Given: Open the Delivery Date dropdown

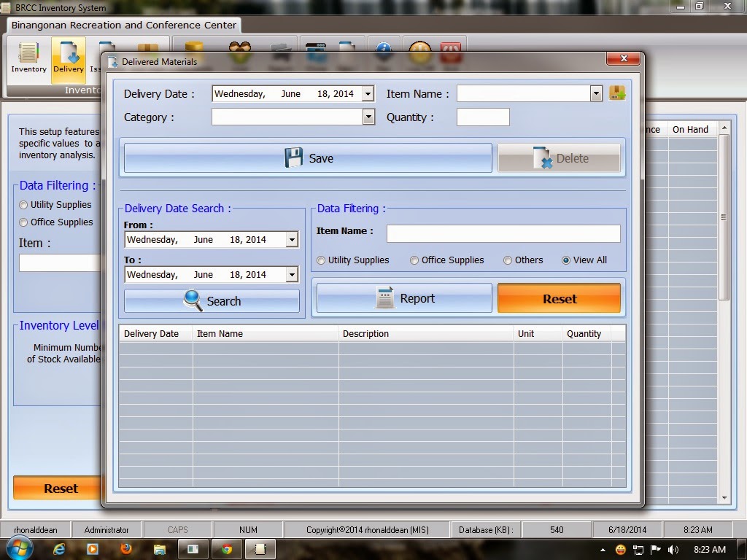Looking at the screenshot, I should [368, 93].
